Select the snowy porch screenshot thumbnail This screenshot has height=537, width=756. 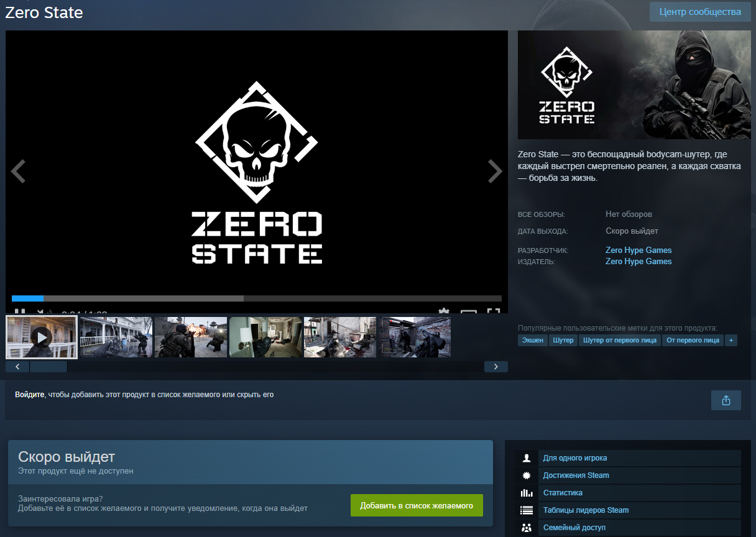[116, 337]
